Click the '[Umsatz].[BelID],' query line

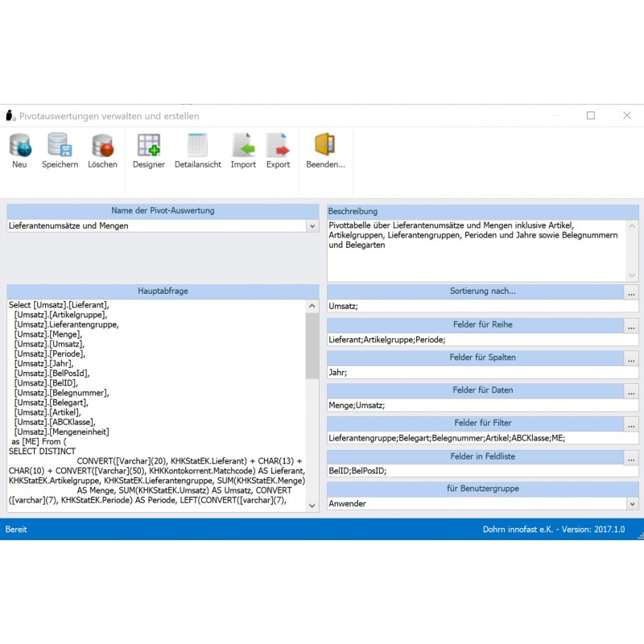[x=46, y=383]
